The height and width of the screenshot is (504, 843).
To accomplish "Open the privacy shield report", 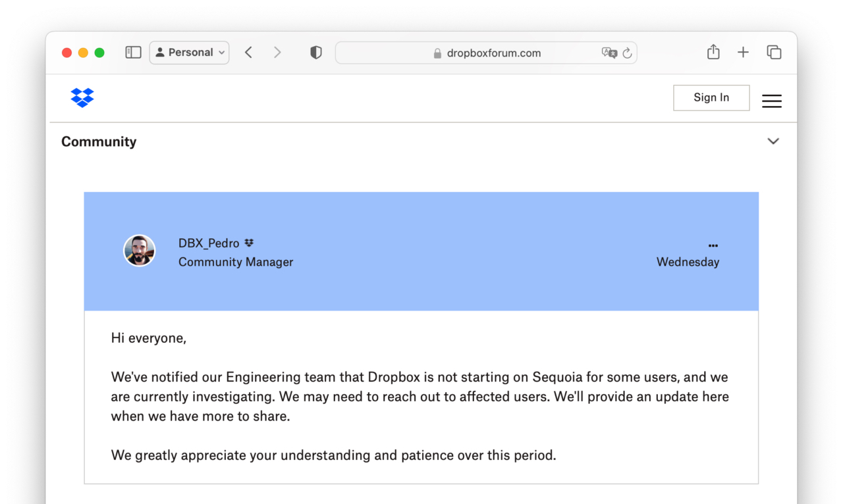I will (x=316, y=53).
